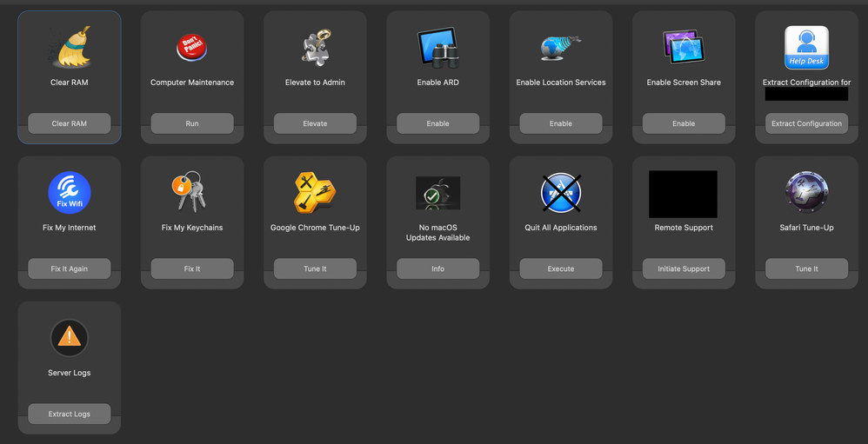Click Enable under Enable ARD
Image resolution: width=868 pixels, height=444 pixels.
[437, 123]
